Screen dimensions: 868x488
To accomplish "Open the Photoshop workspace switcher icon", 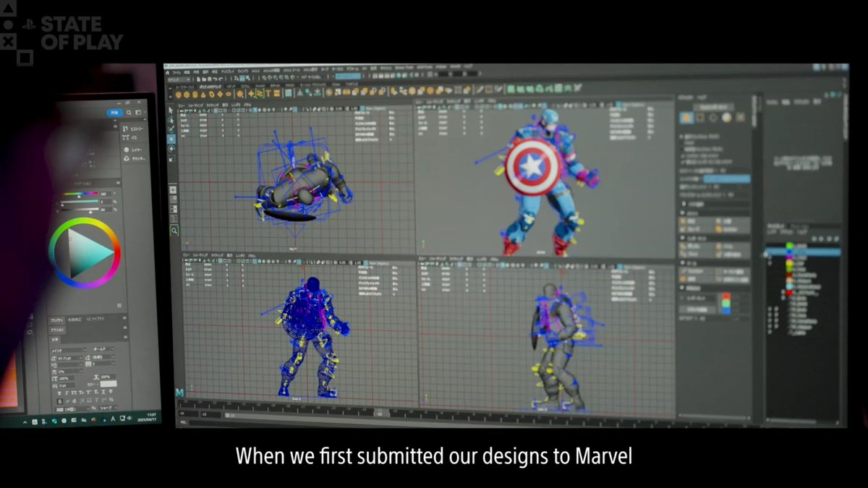I will (138, 113).
